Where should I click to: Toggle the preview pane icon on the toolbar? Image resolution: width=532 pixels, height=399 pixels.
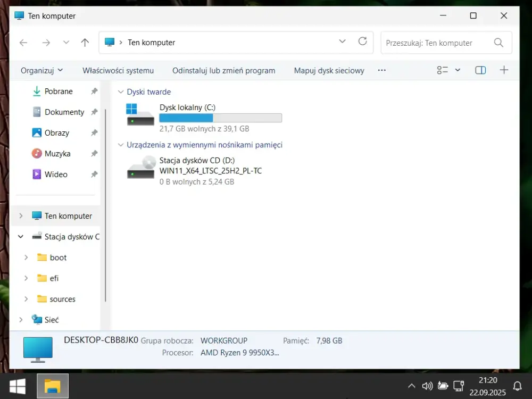(x=480, y=70)
